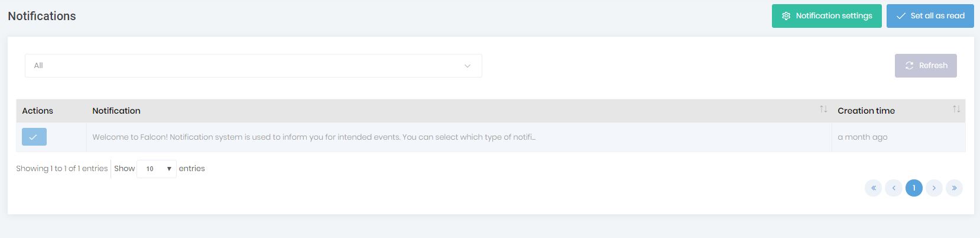Click the Actions column header

37,111
